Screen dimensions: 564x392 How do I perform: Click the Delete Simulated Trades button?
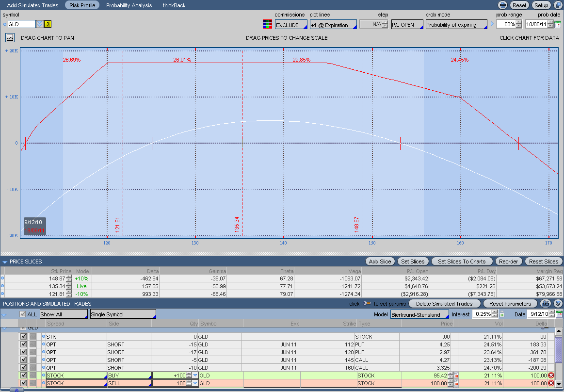(444, 304)
